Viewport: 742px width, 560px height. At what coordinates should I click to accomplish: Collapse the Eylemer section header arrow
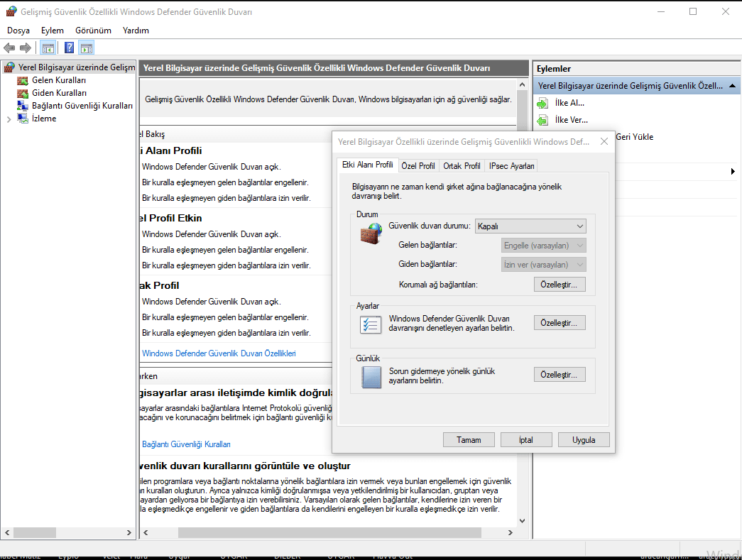click(732, 86)
